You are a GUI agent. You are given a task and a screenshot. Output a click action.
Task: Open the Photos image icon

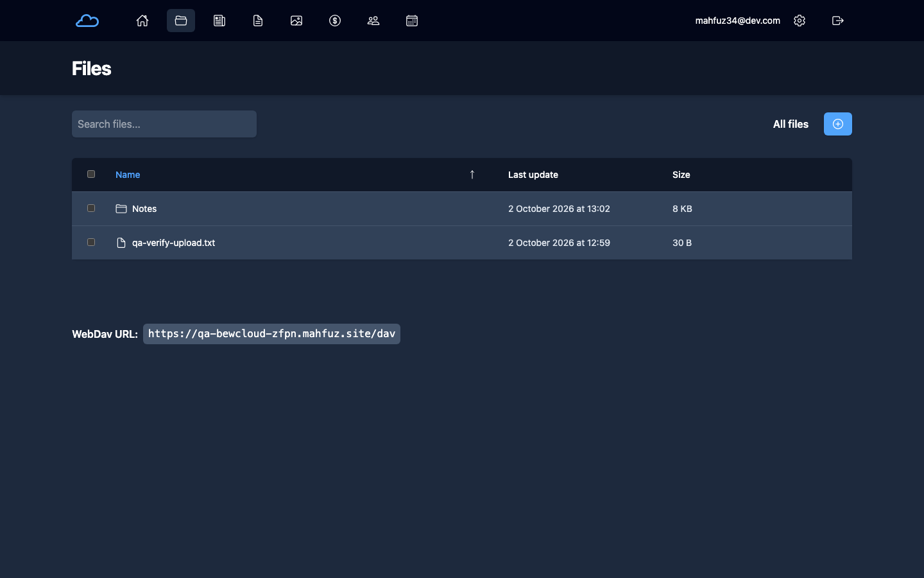pyautogui.click(x=296, y=21)
